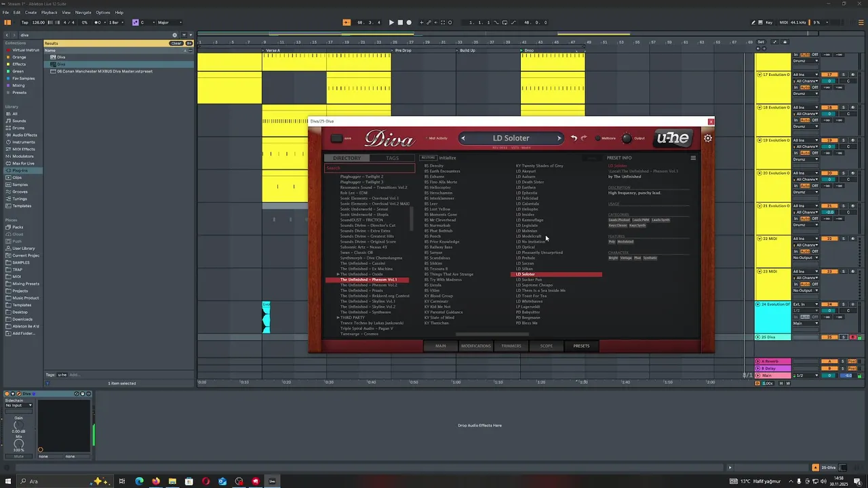Open track 22 MIDI No Output dropdown
The height and width of the screenshot is (488, 868).
[x=806, y=258]
